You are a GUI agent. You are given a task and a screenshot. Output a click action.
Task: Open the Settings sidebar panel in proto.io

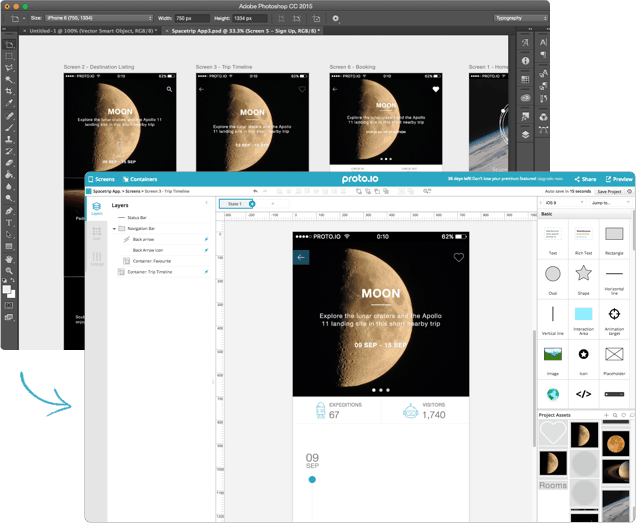point(97,258)
